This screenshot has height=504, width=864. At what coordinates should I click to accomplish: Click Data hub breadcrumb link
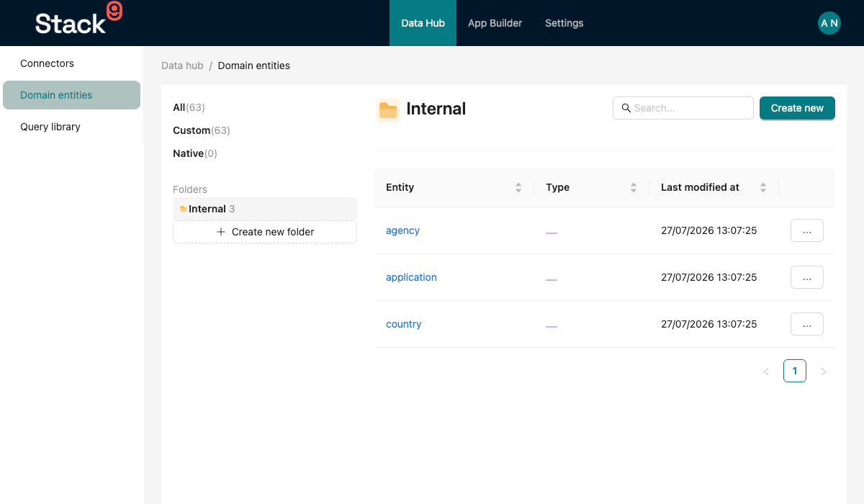(x=182, y=66)
